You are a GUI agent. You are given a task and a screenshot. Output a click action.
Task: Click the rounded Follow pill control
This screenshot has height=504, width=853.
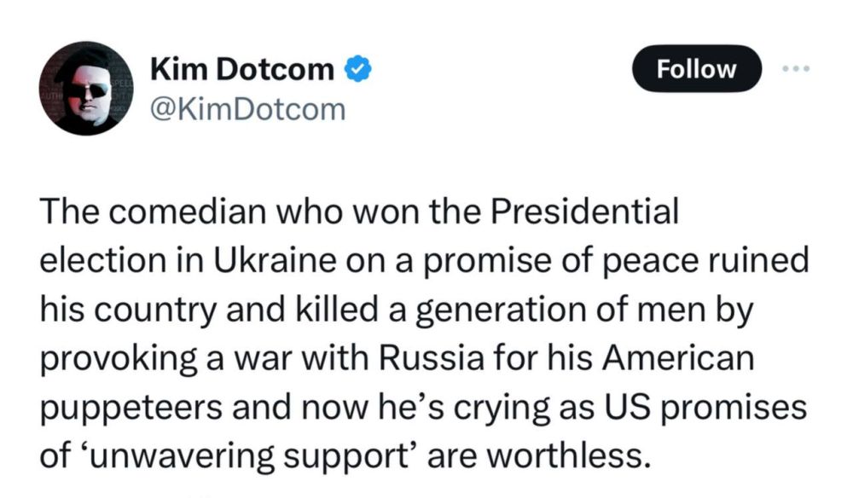click(696, 69)
